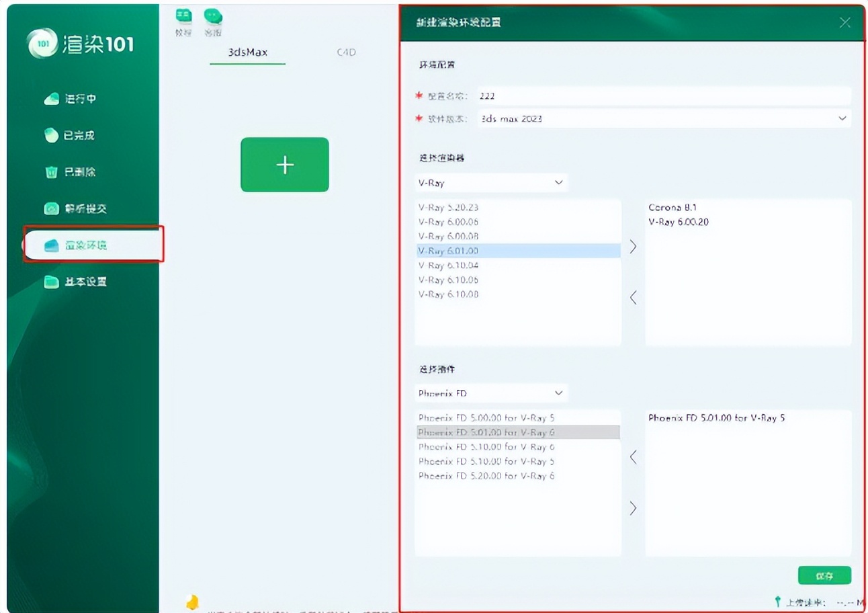Click the yellow bell icon at the bottom
This screenshot has width=868, height=613.
click(192, 602)
